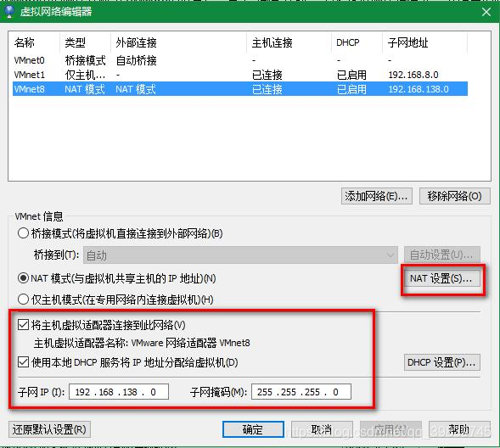500x448 pixels.
Task: Click subnet address 192.168.138.0 cell
Action: [418, 89]
